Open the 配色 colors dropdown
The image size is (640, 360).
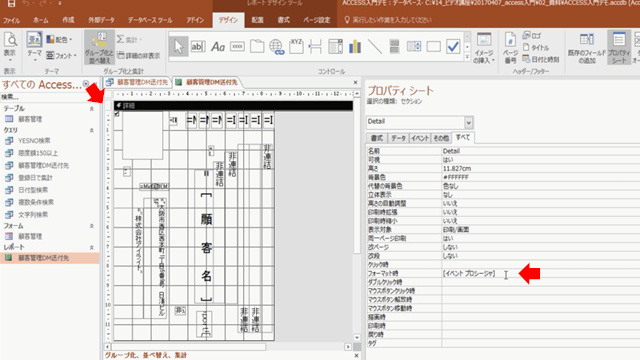60,40
